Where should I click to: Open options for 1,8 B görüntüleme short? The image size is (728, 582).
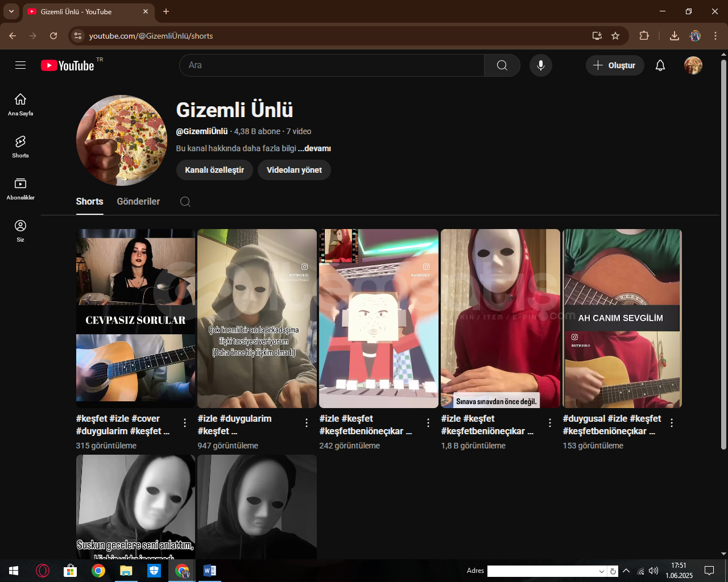click(x=550, y=423)
